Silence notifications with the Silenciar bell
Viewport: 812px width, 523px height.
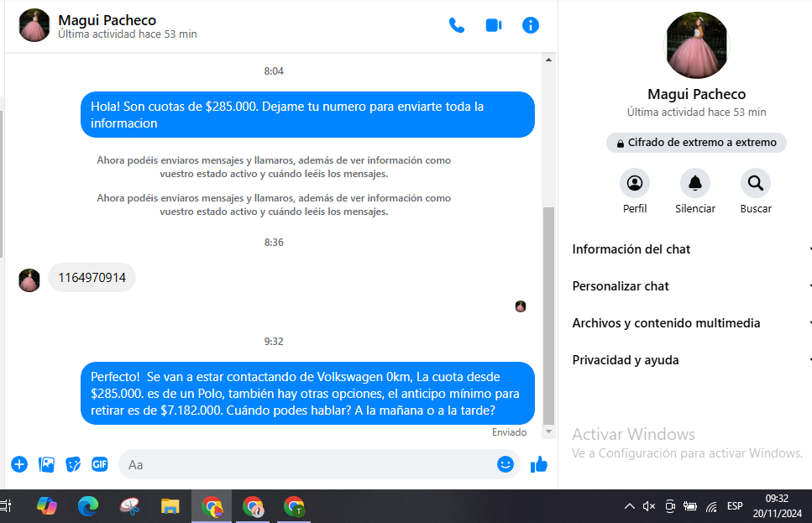[695, 183]
